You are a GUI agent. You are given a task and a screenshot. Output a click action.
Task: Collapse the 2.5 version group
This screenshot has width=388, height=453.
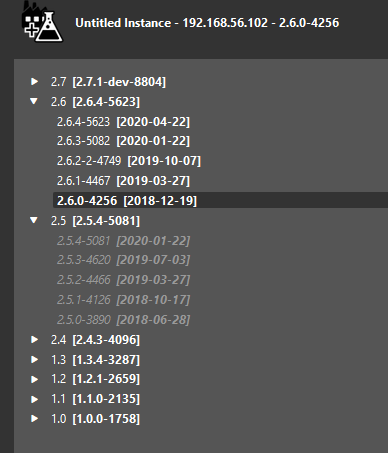pyautogui.click(x=34, y=220)
